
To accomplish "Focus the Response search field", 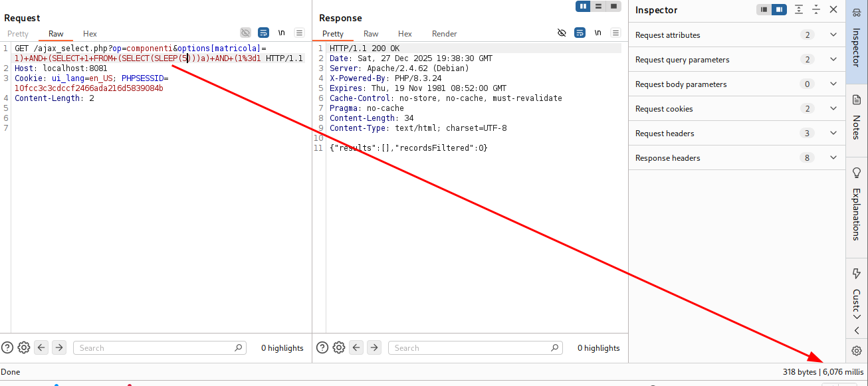I will pos(475,347).
